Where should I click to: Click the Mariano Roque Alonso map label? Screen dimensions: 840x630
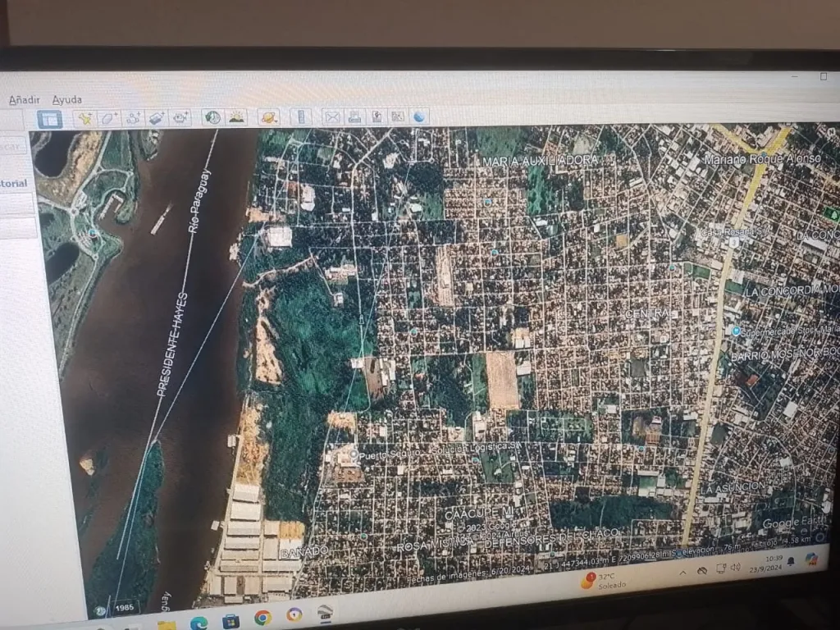pos(762,159)
